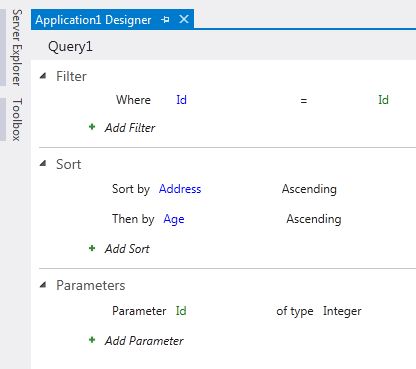Open the Where filter field Id dropdown
The image size is (416, 369).
181,100
